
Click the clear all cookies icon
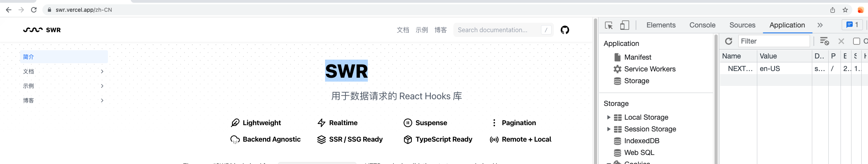point(824,41)
